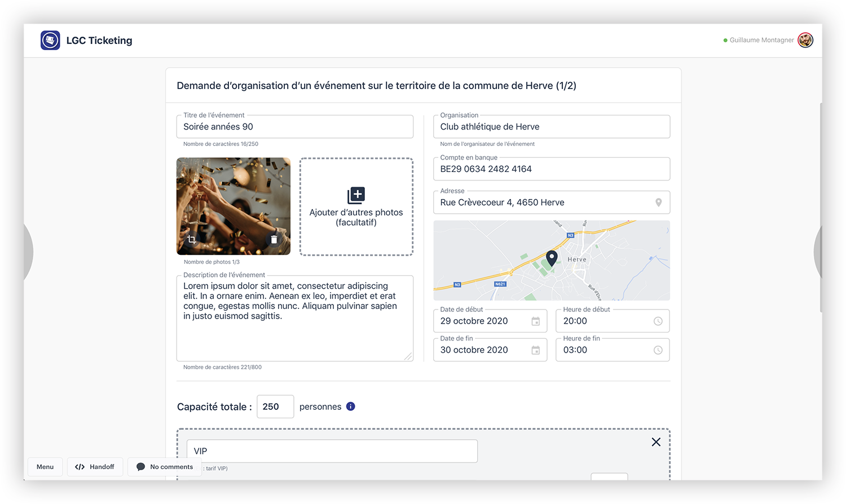This screenshot has height=504, width=846.
Task: Show info about Capacité totale
Action: [x=350, y=406]
